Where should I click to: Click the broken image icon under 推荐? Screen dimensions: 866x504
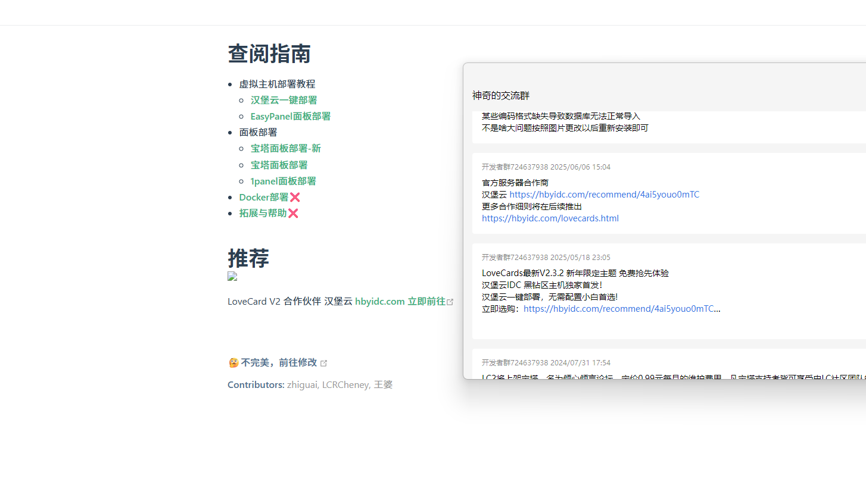click(232, 276)
